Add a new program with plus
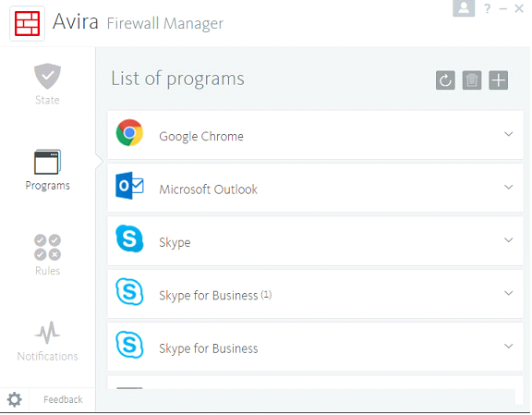This screenshot has height=415, width=532. pyautogui.click(x=499, y=80)
